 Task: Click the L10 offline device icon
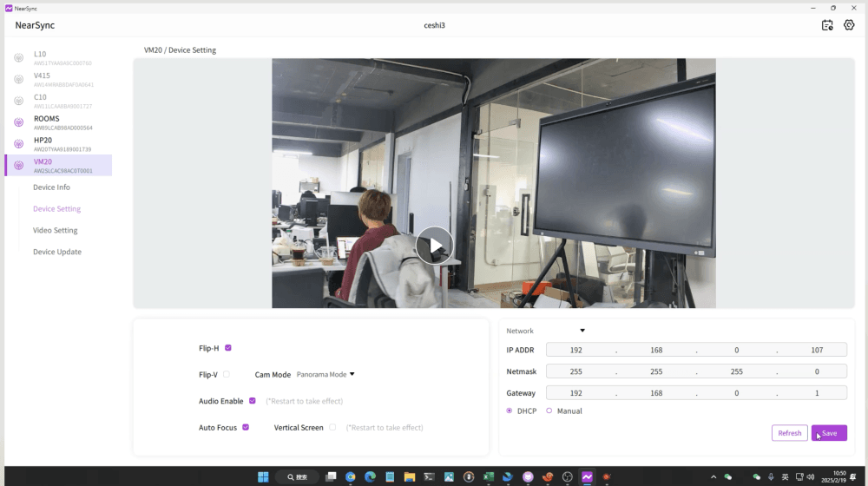pyautogui.click(x=19, y=58)
